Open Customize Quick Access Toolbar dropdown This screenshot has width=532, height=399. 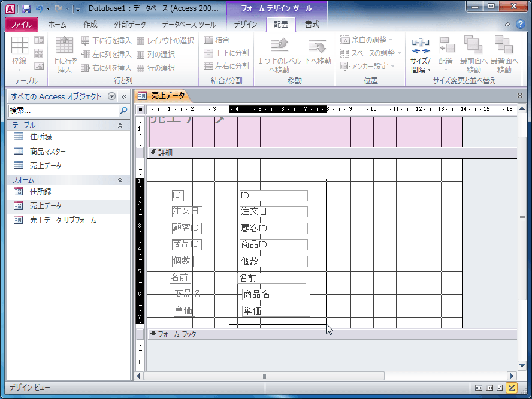point(78,9)
